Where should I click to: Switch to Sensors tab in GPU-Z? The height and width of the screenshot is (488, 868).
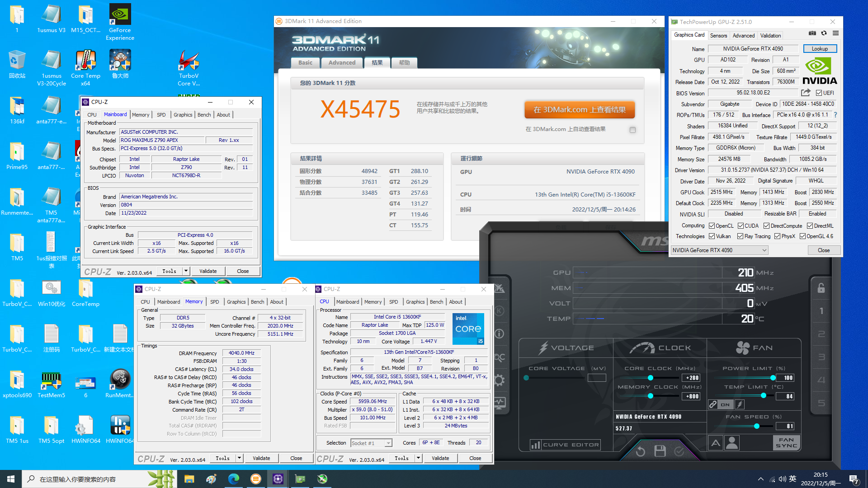[x=718, y=36]
